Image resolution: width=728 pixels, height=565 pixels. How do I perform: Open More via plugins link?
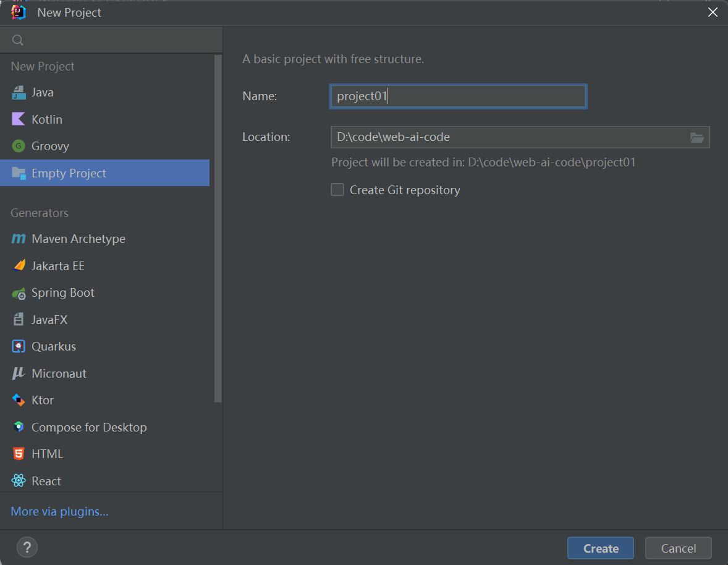[x=59, y=511]
